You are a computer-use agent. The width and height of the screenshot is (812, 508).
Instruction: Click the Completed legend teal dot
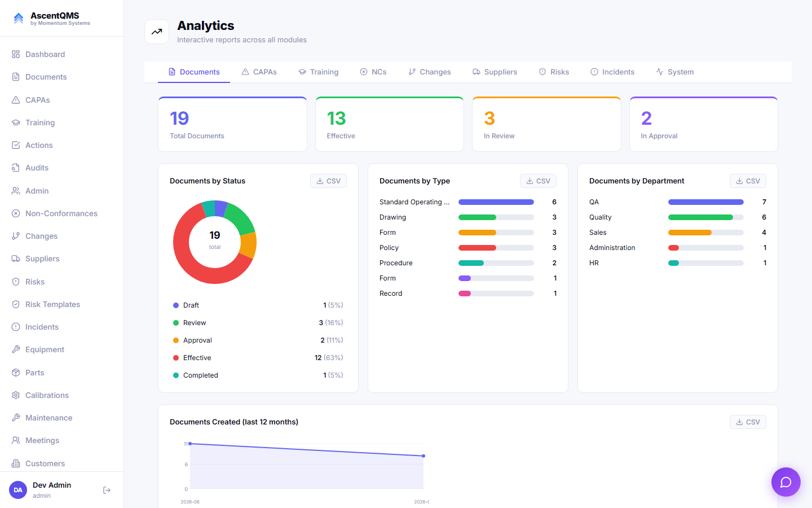point(176,375)
